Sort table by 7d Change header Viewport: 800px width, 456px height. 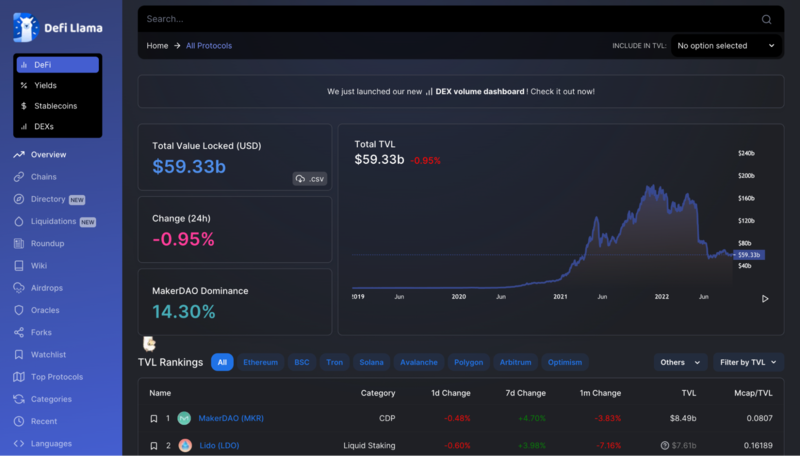point(526,393)
